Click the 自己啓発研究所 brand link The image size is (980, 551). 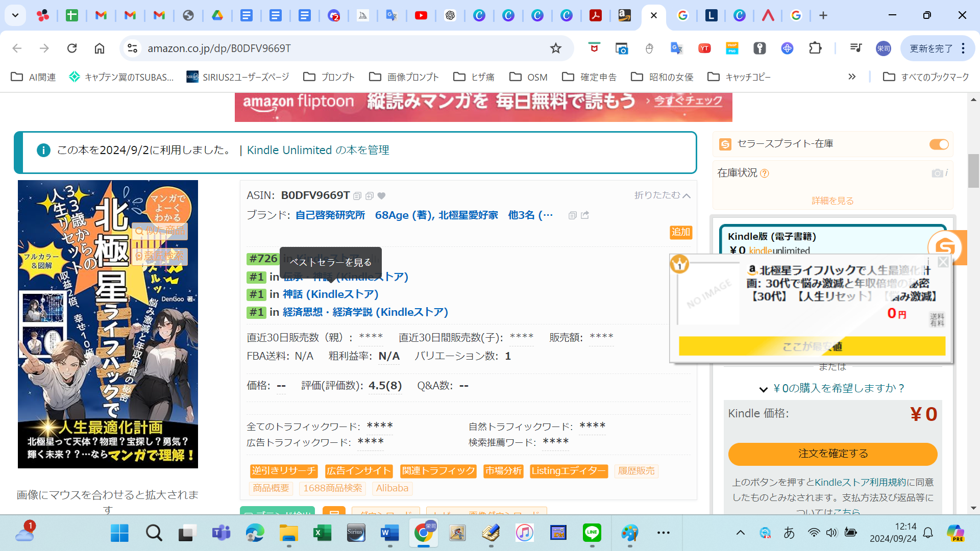point(330,215)
